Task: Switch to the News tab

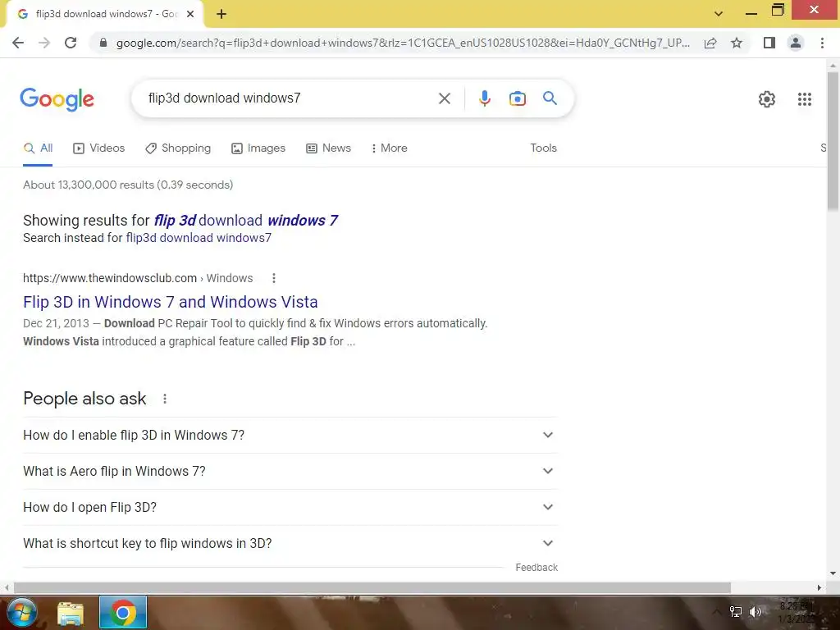Action: click(328, 148)
